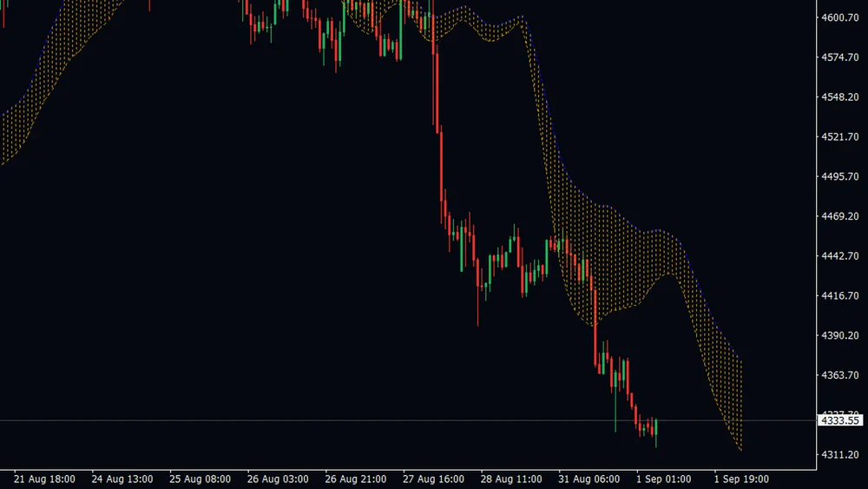868x489 pixels.
Task: Select the 25 Aug 08:00 time label
Action: 200,479
